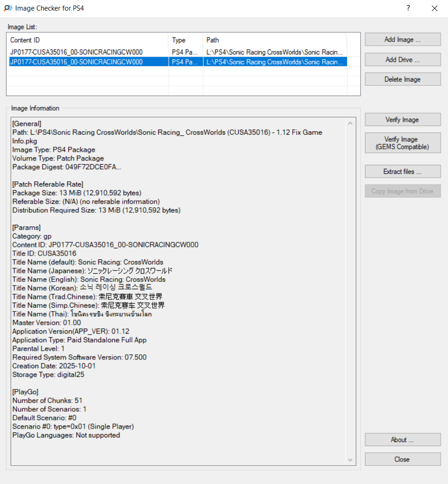Click the question mark help button

408,8
